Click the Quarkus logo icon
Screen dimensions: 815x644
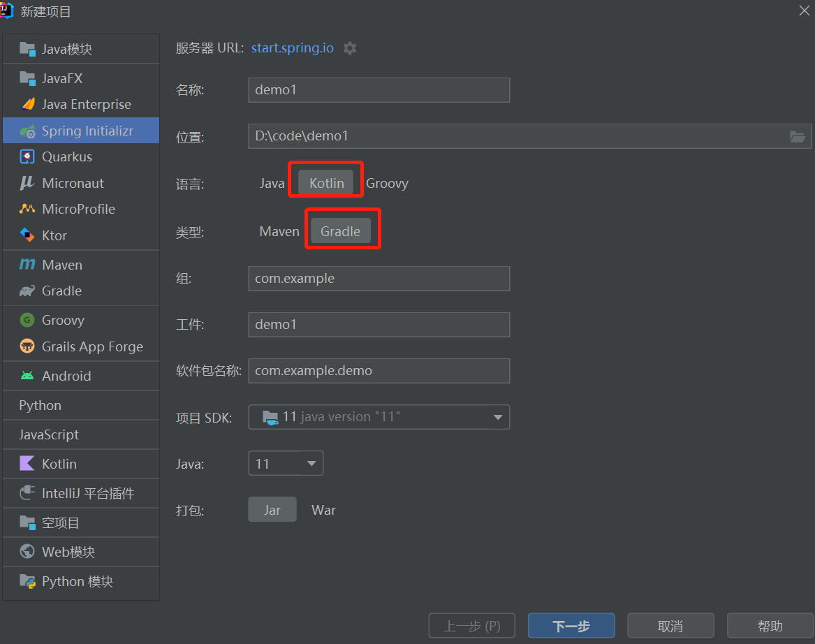[27, 156]
